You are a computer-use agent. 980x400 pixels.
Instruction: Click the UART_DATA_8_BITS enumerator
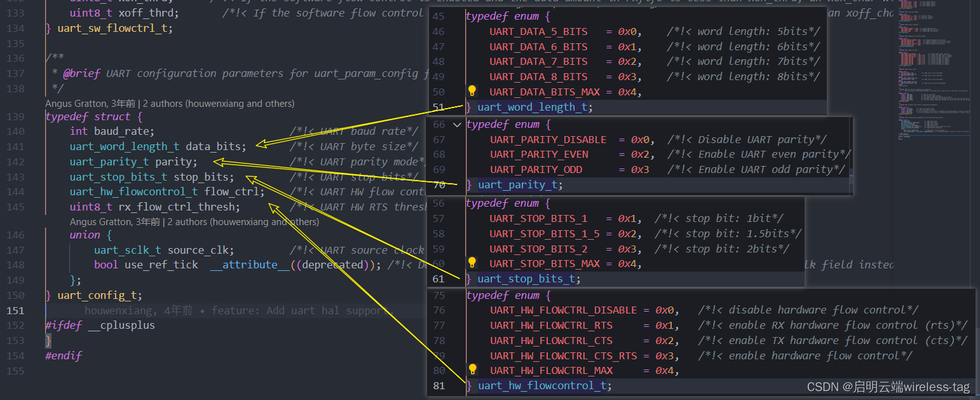click(x=538, y=76)
